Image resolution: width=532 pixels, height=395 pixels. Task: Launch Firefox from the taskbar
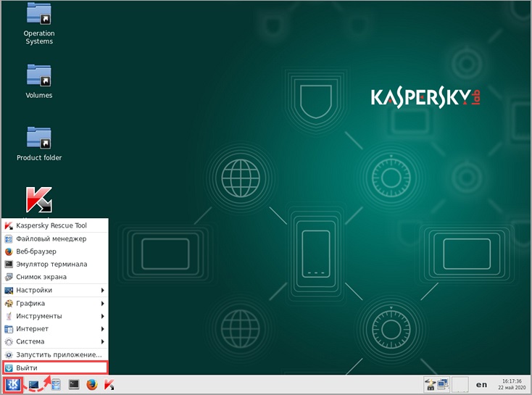92,384
